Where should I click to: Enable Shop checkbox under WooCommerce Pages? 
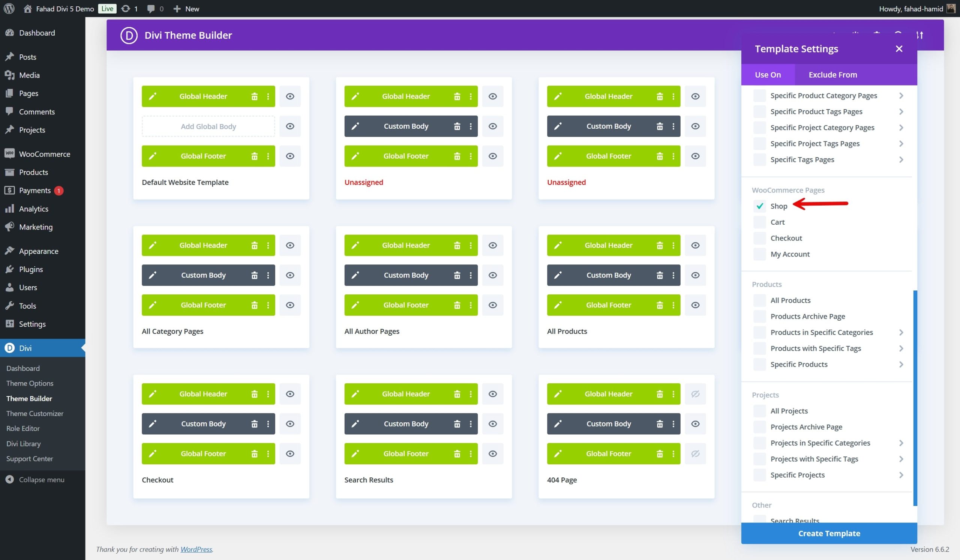(759, 205)
